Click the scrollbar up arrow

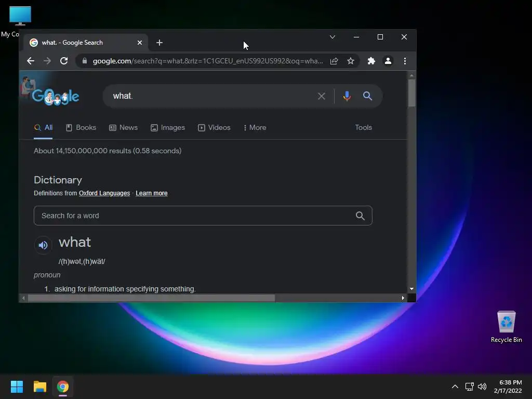coord(411,75)
